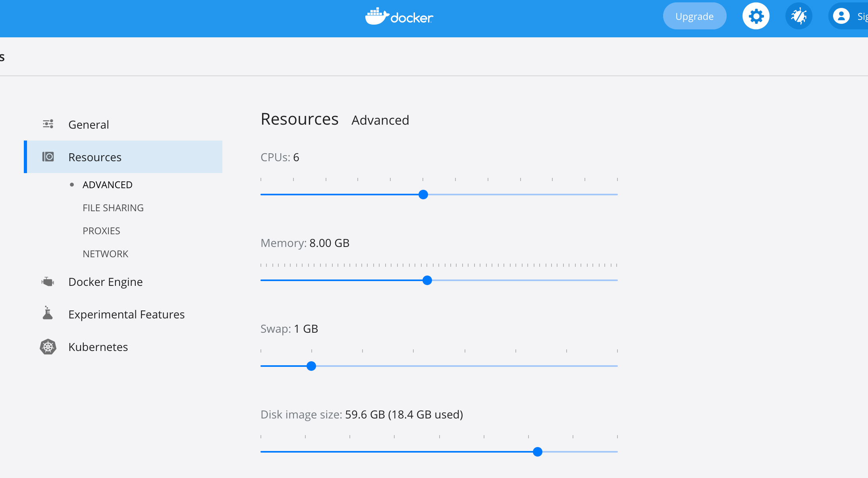868x478 pixels.
Task: Switch to the ADVANCED resources tab
Action: tap(107, 184)
